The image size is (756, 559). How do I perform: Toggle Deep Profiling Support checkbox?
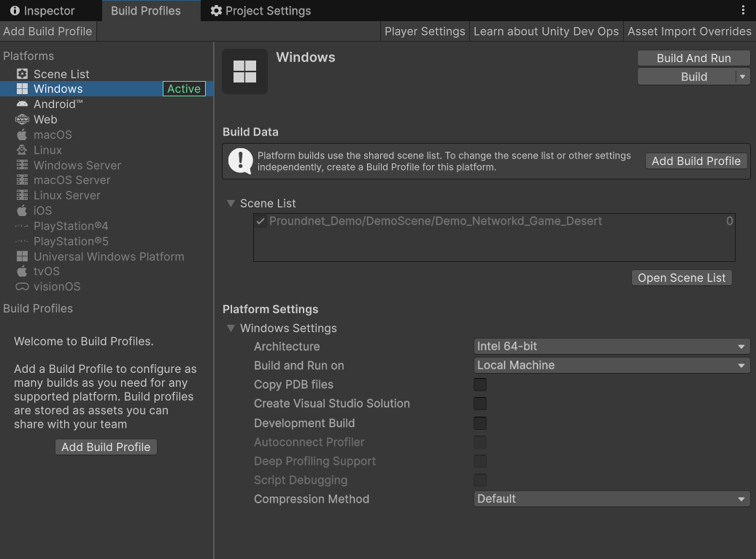coord(480,461)
